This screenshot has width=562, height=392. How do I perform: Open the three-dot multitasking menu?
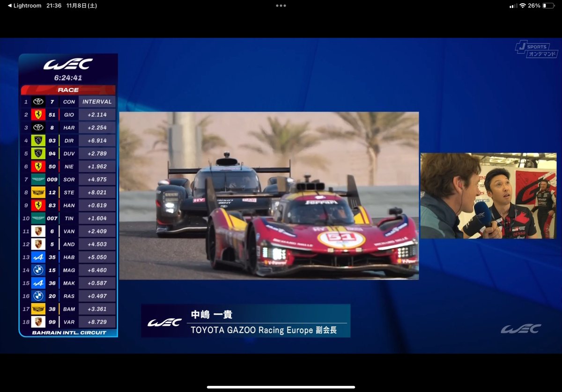click(281, 6)
